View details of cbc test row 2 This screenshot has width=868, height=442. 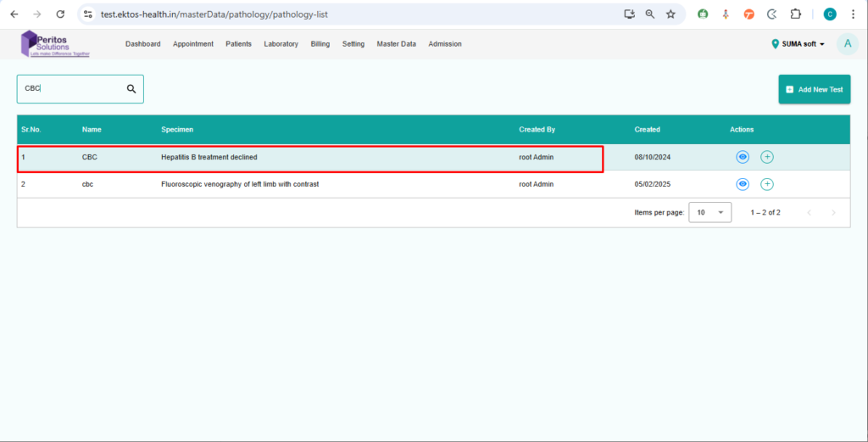[743, 184]
